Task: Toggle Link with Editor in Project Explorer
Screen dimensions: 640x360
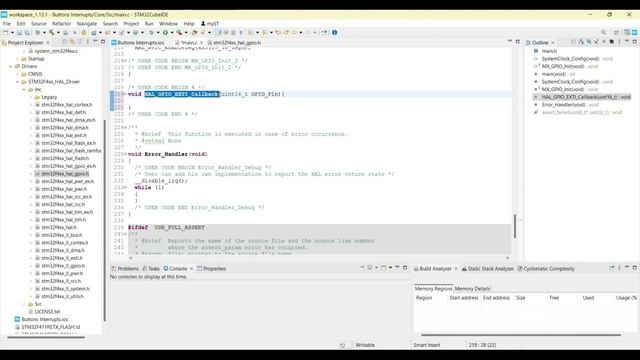Action: coord(72,42)
